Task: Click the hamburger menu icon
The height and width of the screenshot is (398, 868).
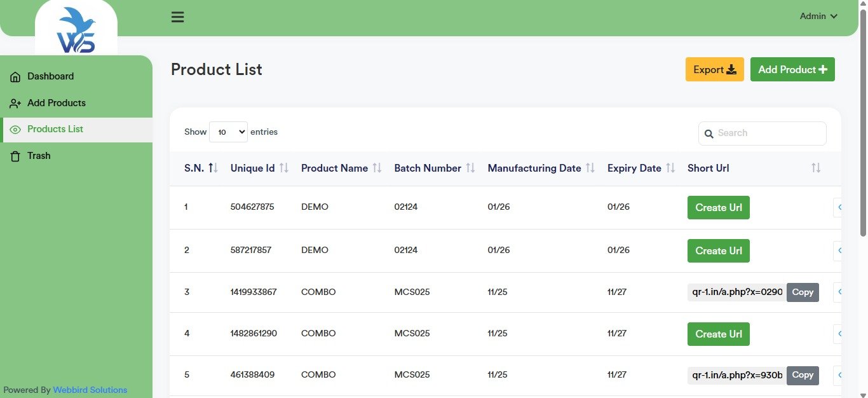Action: pyautogui.click(x=178, y=17)
